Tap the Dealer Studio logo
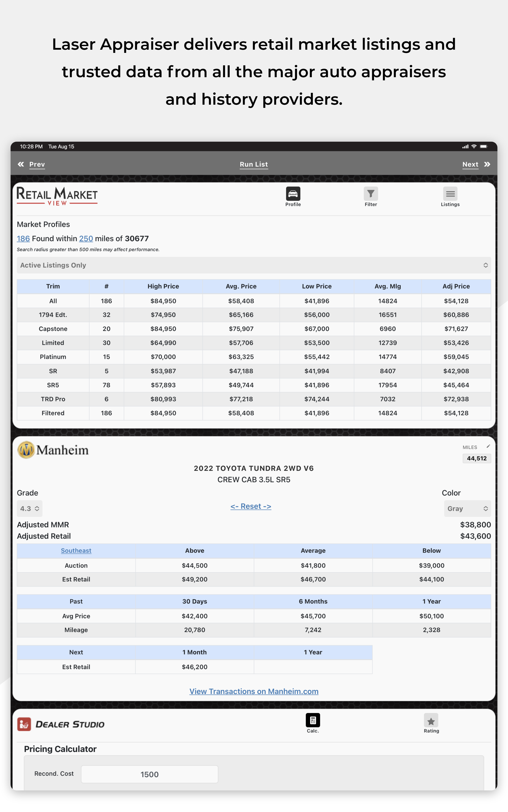Viewport: 508px width, 812px height. pyautogui.click(x=61, y=724)
